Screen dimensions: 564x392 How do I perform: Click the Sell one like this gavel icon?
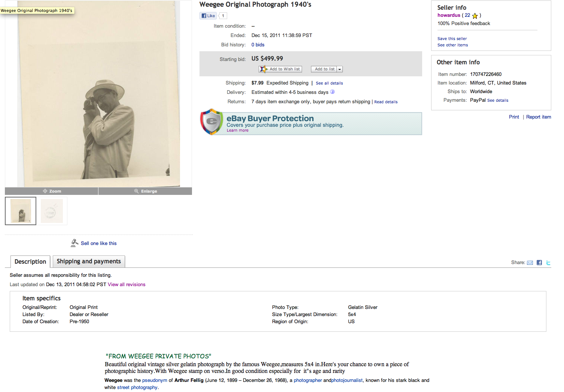[74, 243]
